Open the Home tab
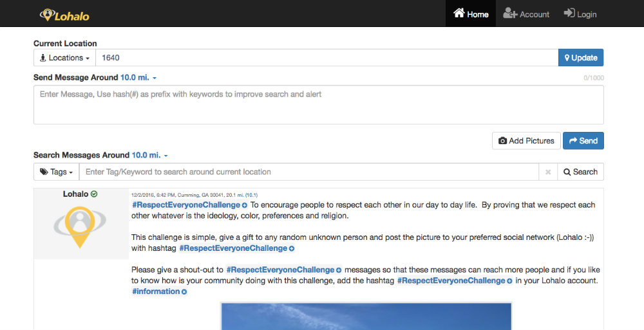644x330 pixels. pos(471,14)
